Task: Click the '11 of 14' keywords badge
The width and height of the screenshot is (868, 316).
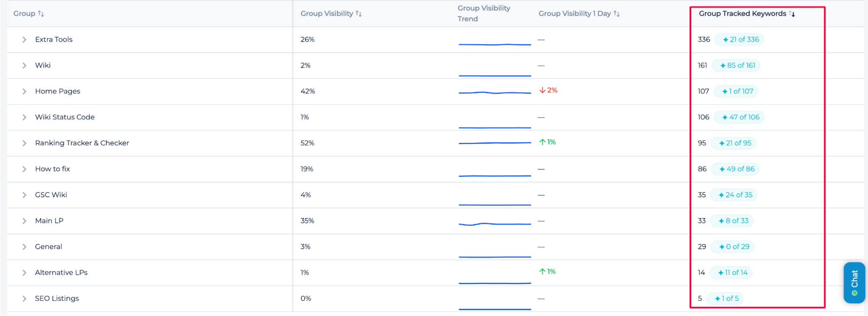Action: point(732,273)
